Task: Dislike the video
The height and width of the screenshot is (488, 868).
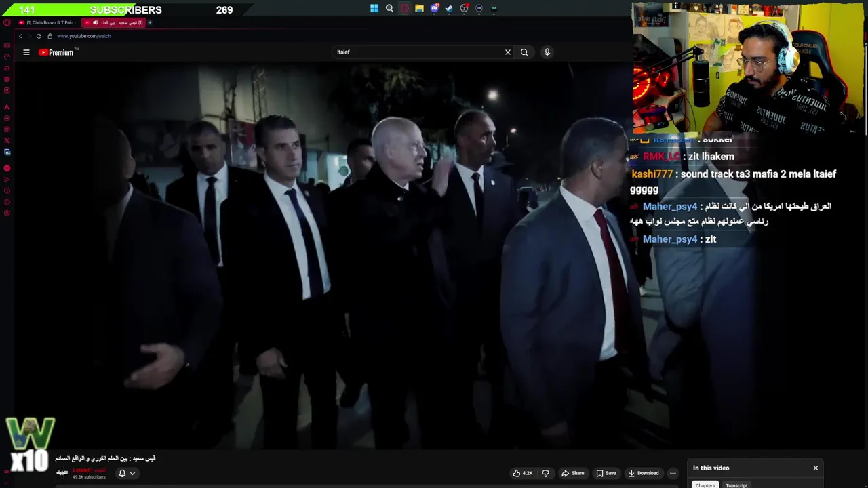Action: click(545, 473)
